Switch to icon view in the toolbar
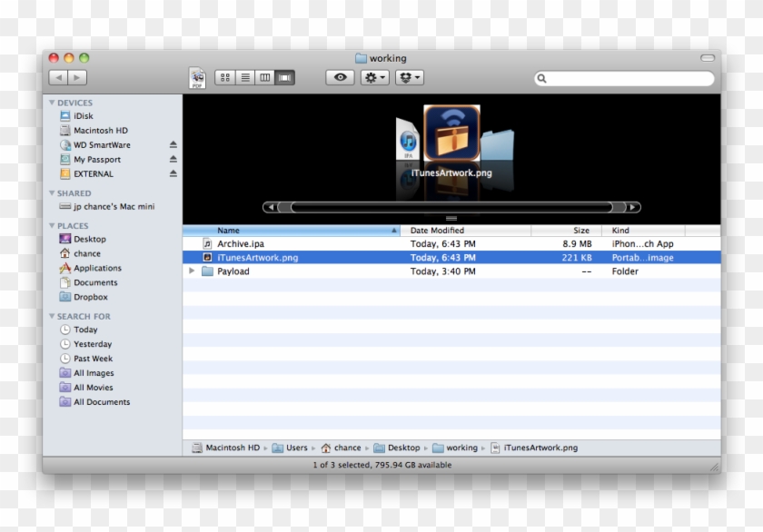This screenshot has height=532, width=763. tap(225, 77)
